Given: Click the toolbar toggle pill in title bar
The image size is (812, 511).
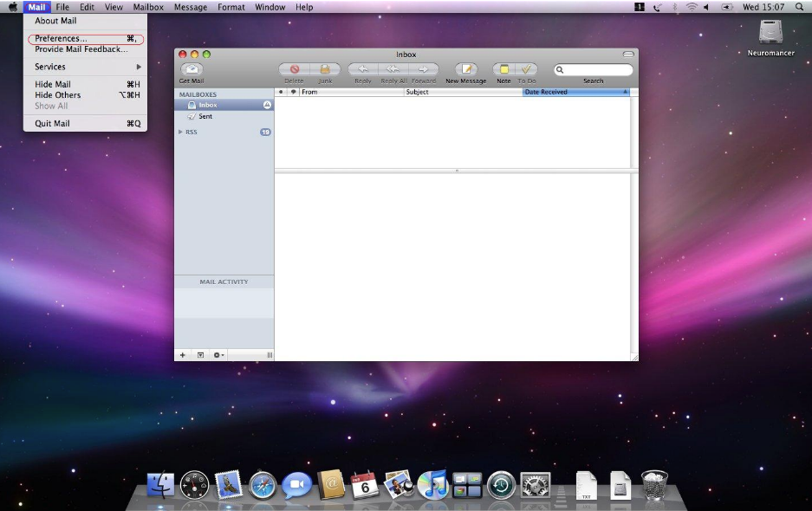Looking at the screenshot, I should tap(628, 54).
